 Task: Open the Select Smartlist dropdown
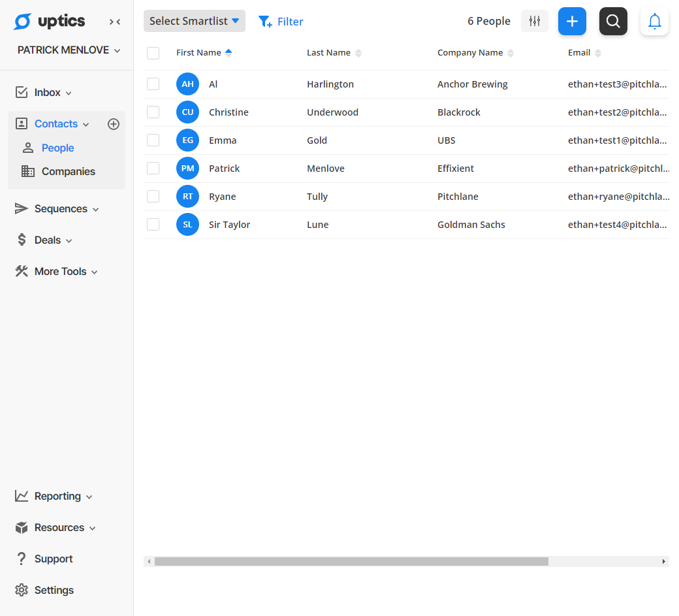click(x=195, y=21)
